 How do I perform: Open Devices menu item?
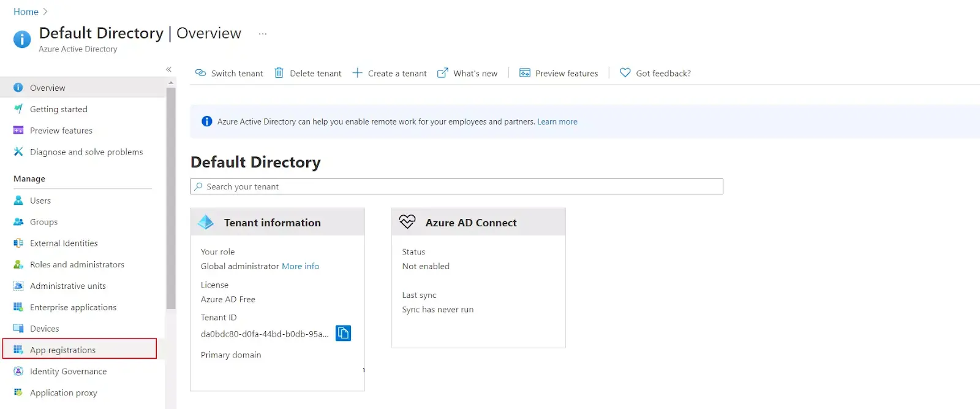[x=83, y=329]
